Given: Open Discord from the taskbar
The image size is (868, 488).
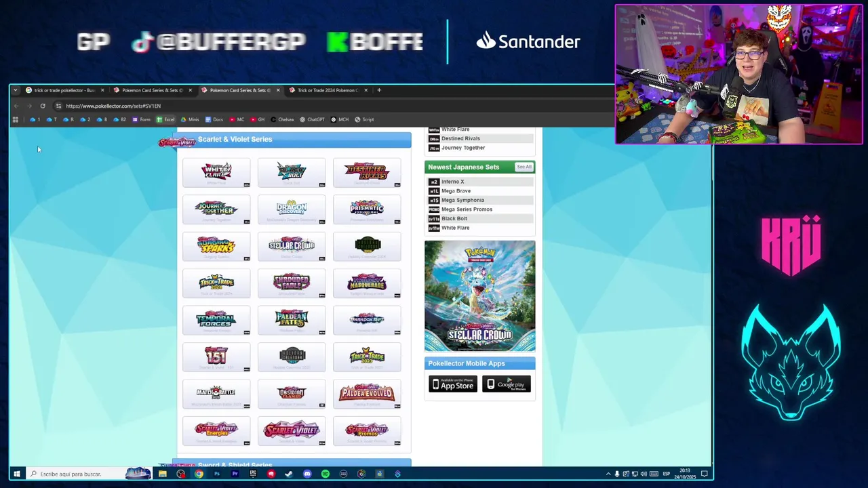Looking at the screenshot, I should click(307, 474).
